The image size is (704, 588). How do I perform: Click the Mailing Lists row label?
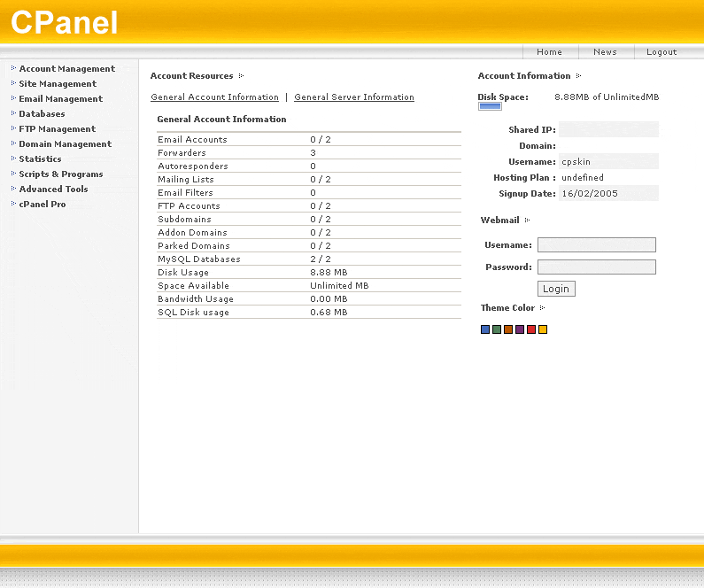(x=186, y=180)
